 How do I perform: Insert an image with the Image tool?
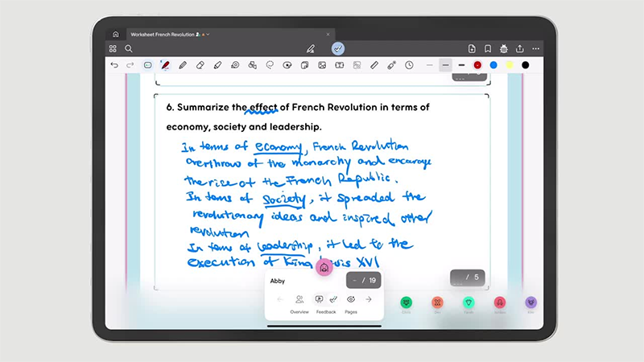point(322,65)
